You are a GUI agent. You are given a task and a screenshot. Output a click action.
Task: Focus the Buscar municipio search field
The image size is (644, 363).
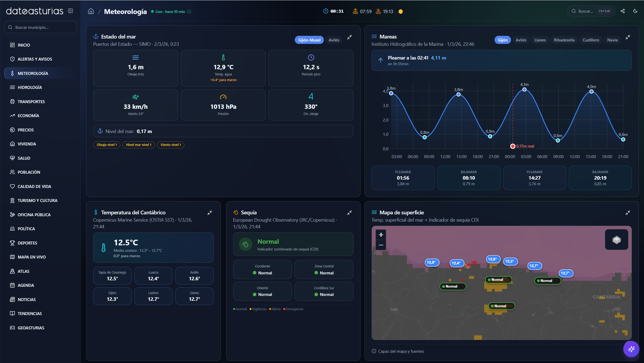[40, 27]
